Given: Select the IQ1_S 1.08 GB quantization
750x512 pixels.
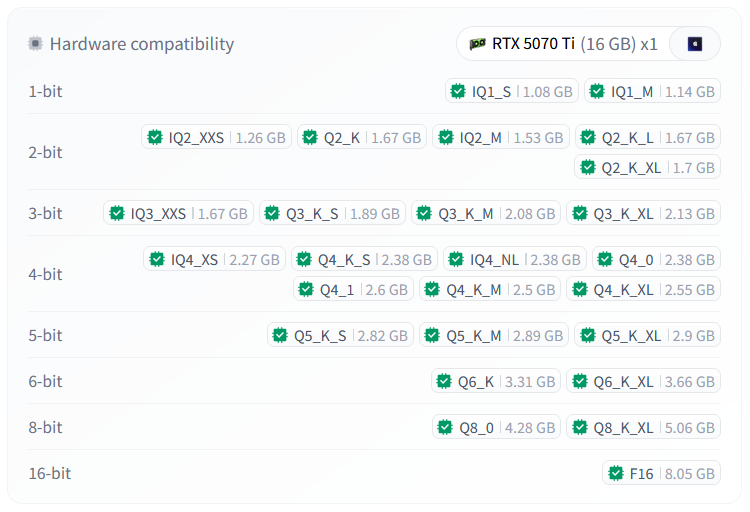Looking at the screenshot, I should 512,91.
